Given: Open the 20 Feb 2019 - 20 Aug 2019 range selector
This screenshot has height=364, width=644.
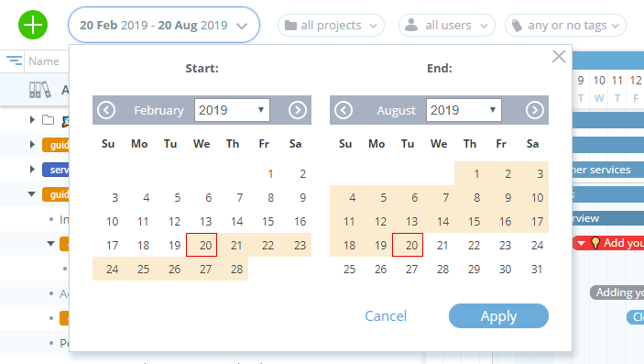Looking at the screenshot, I should [x=164, y=25].
